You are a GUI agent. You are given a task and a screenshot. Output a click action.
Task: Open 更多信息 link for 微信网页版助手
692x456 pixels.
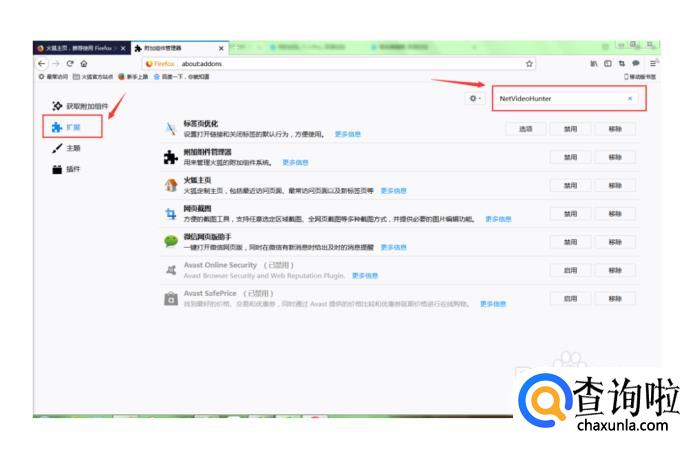tap(394, 247)
